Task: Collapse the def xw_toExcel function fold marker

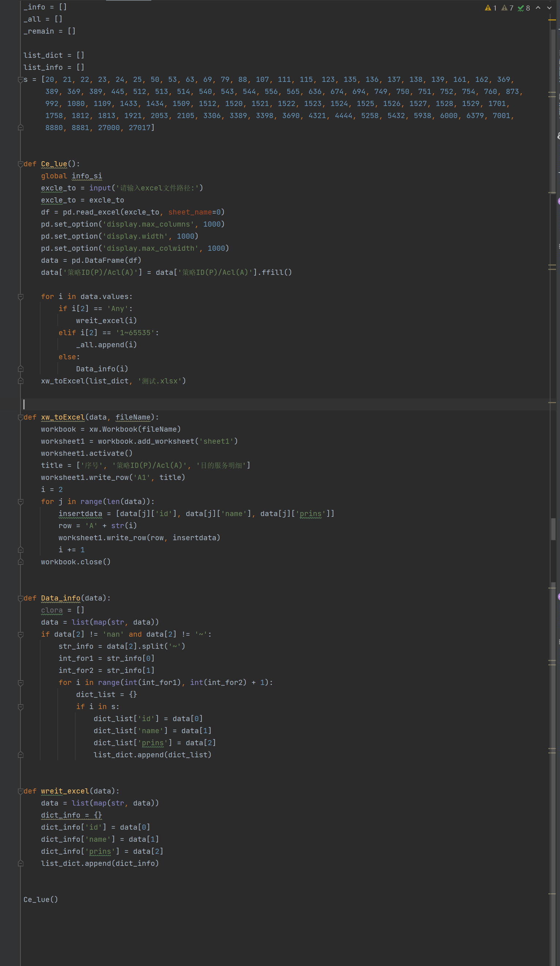Action: (21, 417)
